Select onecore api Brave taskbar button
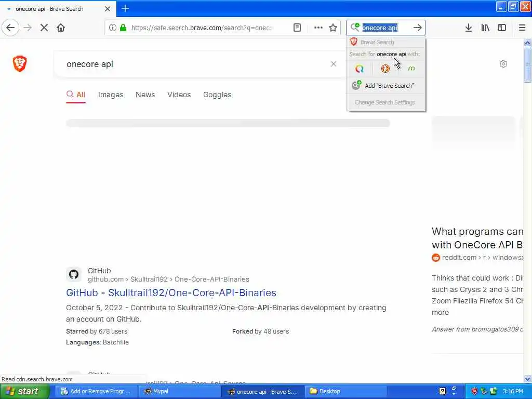The height and width of the screenshot is (399, 532). 262,392
